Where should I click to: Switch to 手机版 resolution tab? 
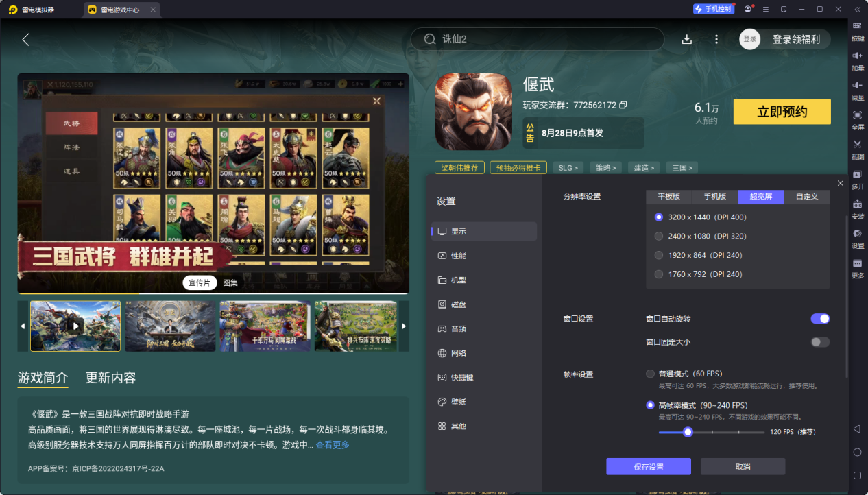tap(714, 197)
